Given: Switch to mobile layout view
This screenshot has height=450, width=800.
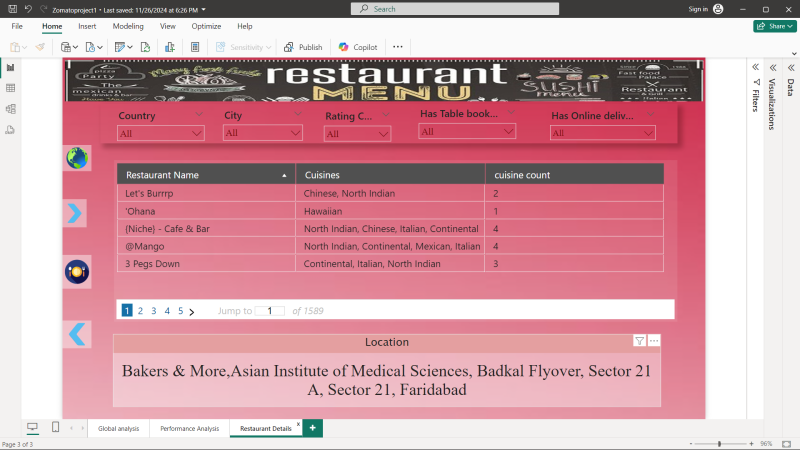Looking at the screenshot, I should click(55, 428).
